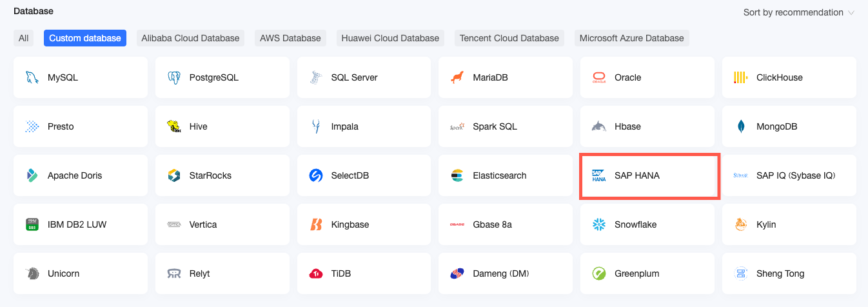Click the Sybase IQ logo icon
This screenshot has height=307, width=868.
coord(741,175)
